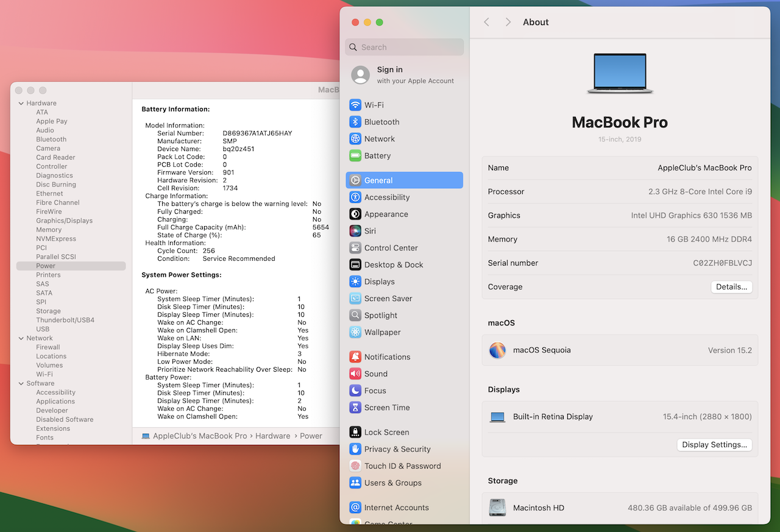This screenshot has height=532, width=780.
Task: Select Graphics/Displays in System Information
Action: click(x=64, y=221)
